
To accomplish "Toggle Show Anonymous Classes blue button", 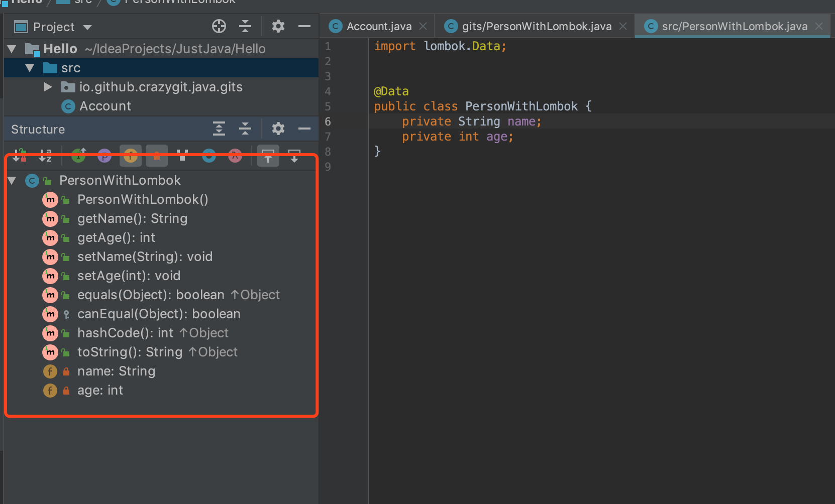I will (x=209, y=156).
